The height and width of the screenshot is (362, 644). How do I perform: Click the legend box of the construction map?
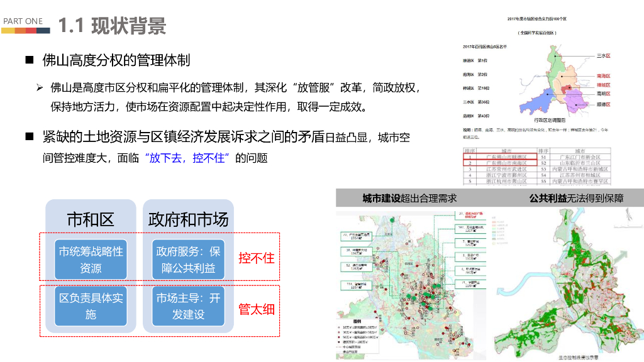[x=357, y=336]
